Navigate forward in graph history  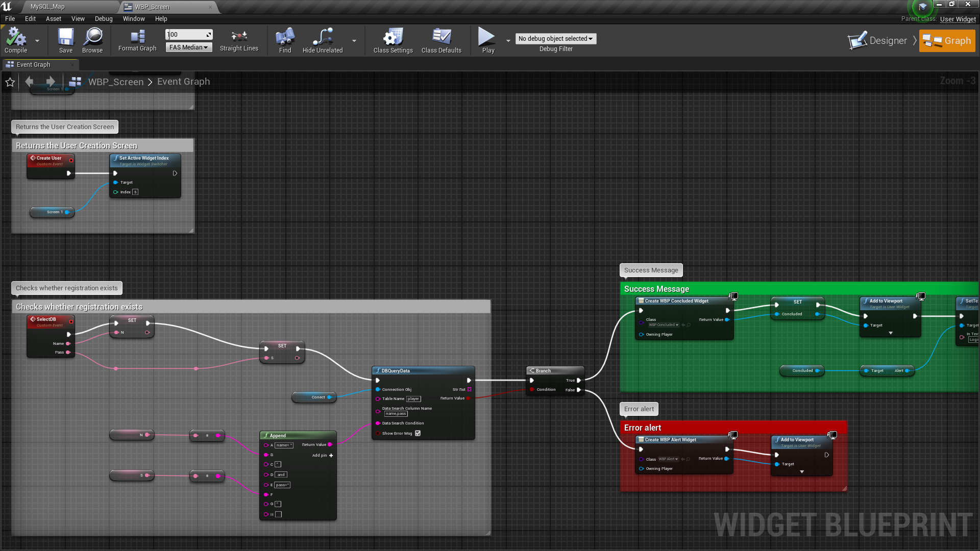pyautogui.click(x=51, y=82)
